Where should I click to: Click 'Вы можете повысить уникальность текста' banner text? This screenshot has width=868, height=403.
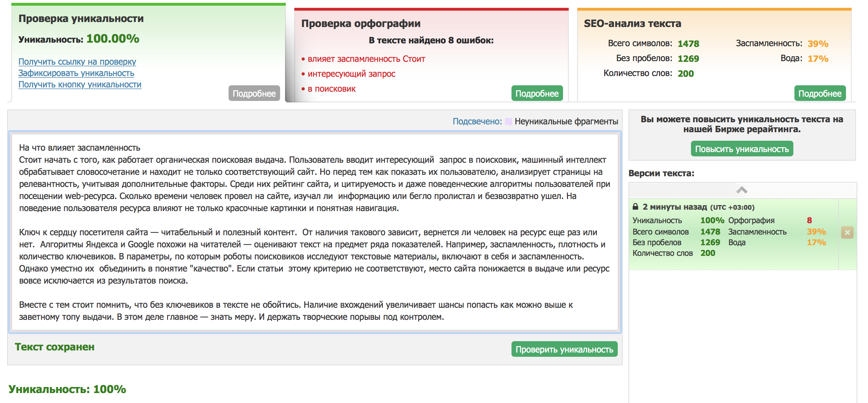pos(742,124)
